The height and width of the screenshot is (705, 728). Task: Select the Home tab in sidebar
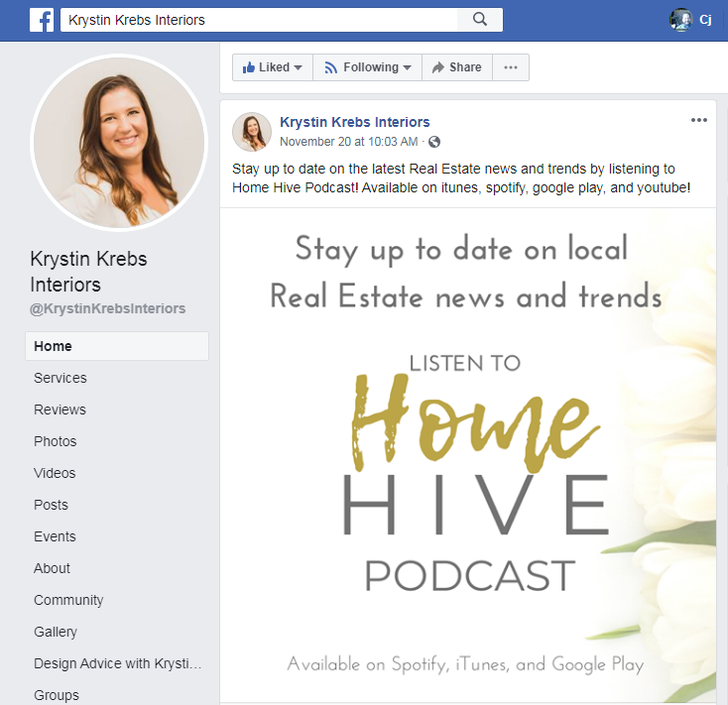117,346
